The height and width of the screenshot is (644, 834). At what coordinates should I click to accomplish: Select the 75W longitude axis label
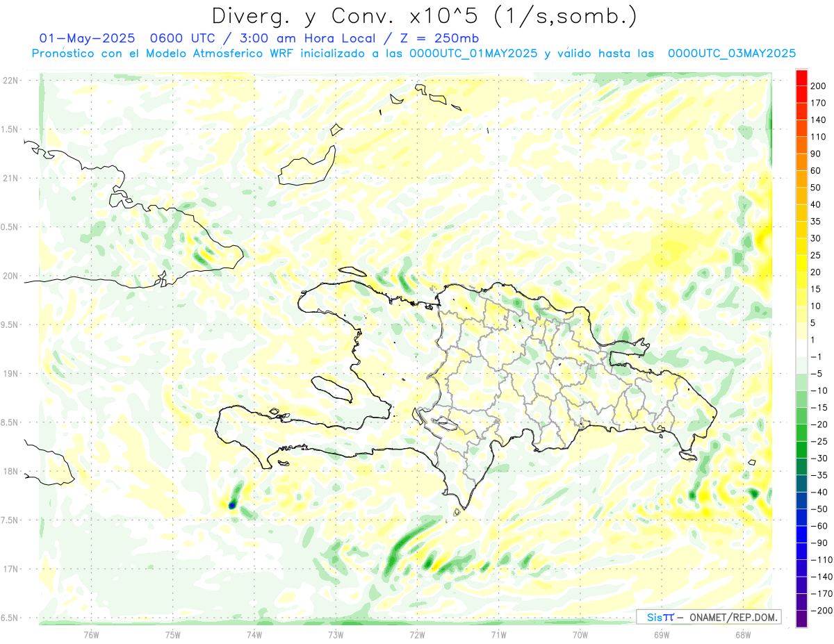(x=172, y=635)
